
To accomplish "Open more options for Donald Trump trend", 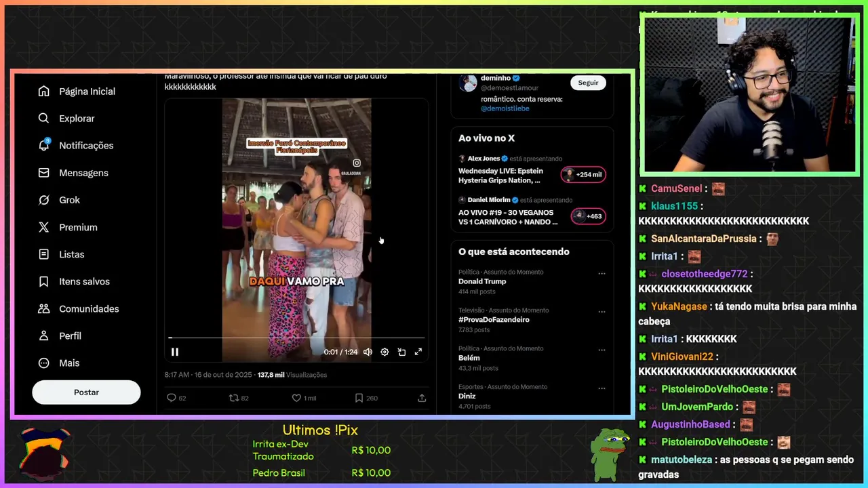I will point(601,274).
